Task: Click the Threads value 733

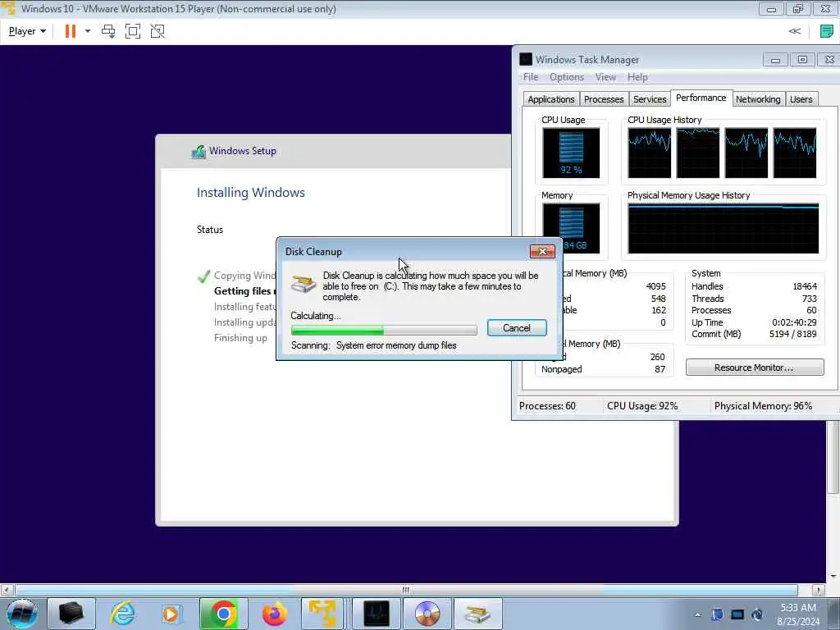Action: pyautogui.click(x=810, y=299)
